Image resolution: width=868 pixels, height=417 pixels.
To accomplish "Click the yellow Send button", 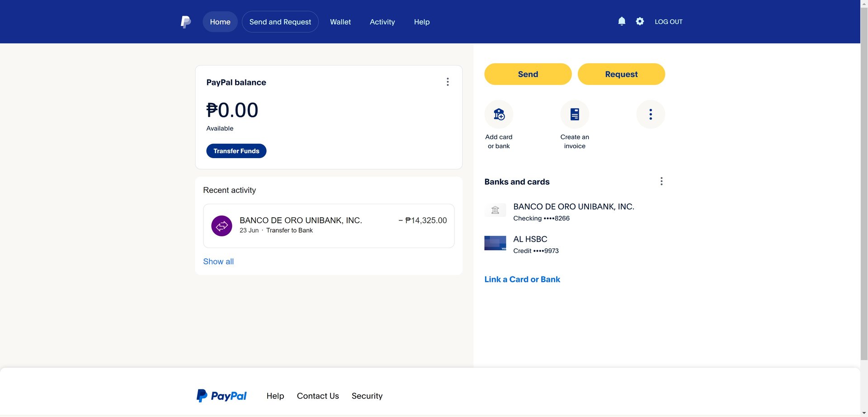I will 528,74.
